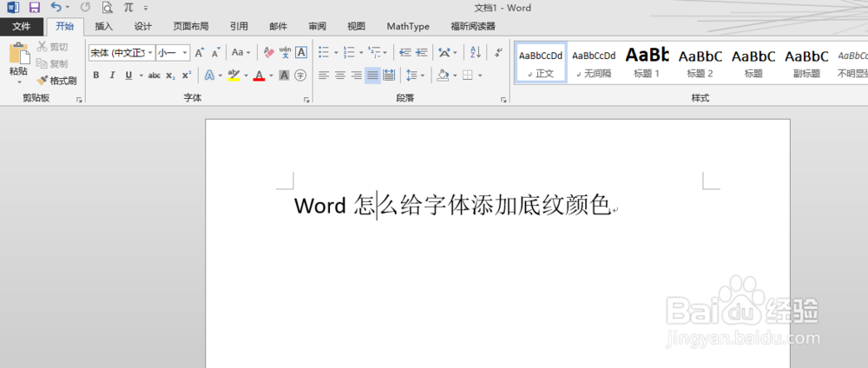This screenshot has height=368, width=868.
Task: Expand highlight color dropdown arrow
Action: click(x=246, y=76)
